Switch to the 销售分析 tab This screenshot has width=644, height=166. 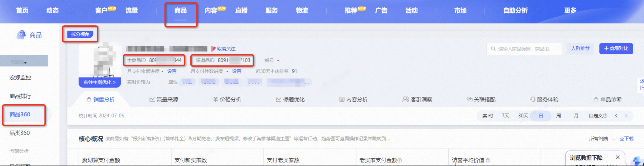(x=101, y=99)
